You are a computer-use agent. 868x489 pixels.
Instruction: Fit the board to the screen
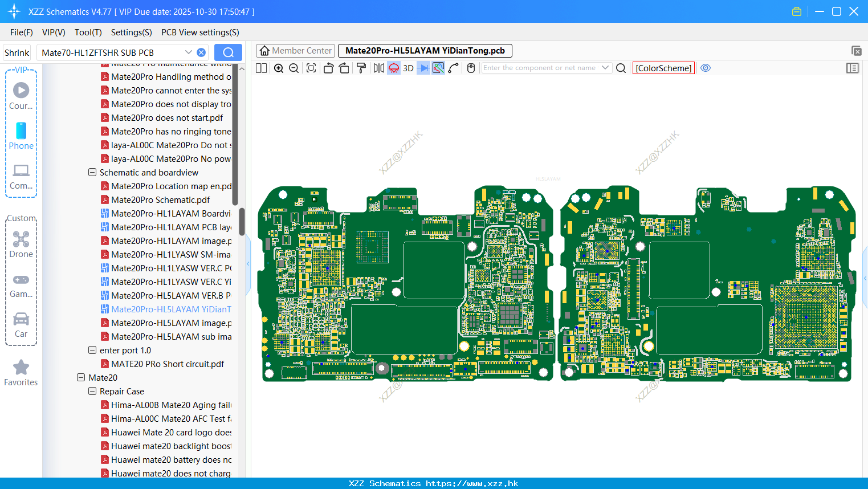click(311, 68)
